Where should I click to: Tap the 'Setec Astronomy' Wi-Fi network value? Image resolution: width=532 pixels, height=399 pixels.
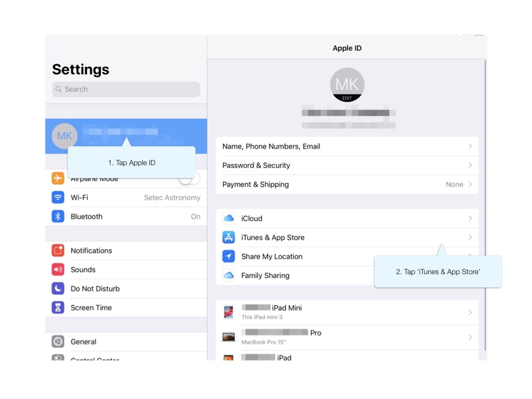pyautogui.click(x=172, y=197)
